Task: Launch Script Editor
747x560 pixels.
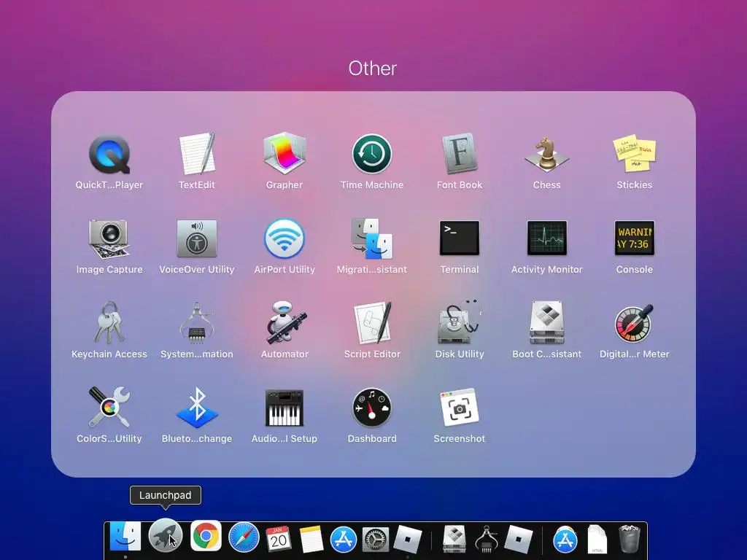Action: pos(372,323)
